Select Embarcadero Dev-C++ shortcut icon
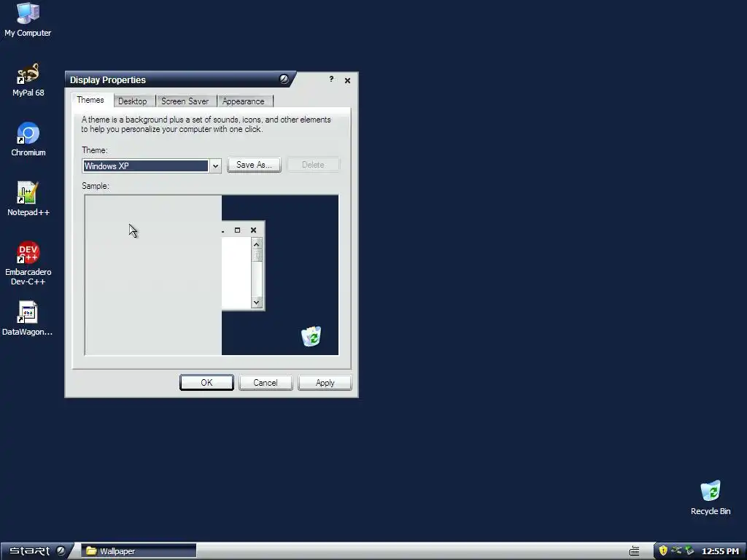The image size is (747, 560). coord(28,263)
